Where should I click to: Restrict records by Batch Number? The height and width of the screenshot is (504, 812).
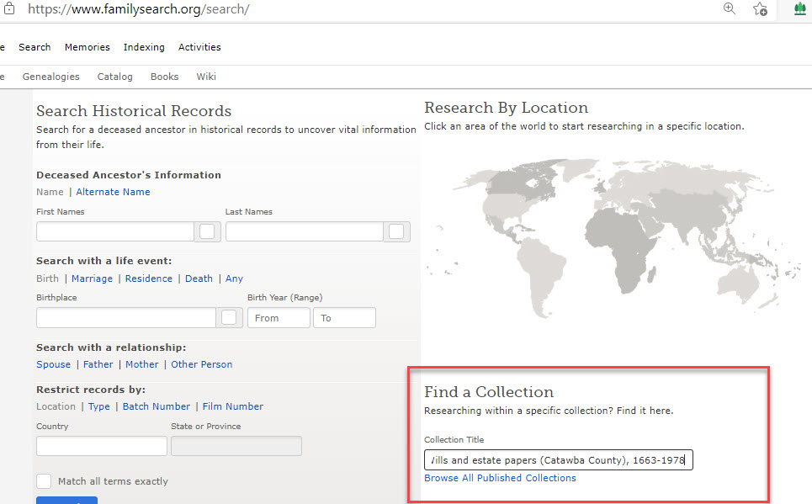click(x=157, y=406)
